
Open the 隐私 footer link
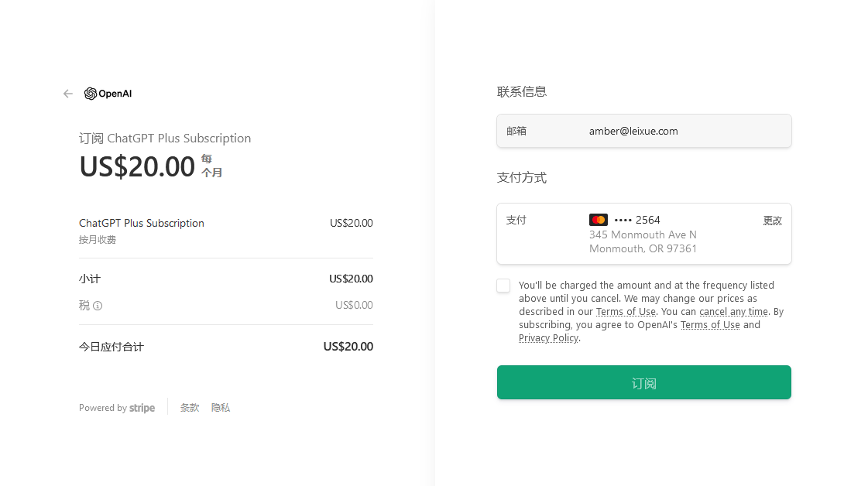coord(221,408)
